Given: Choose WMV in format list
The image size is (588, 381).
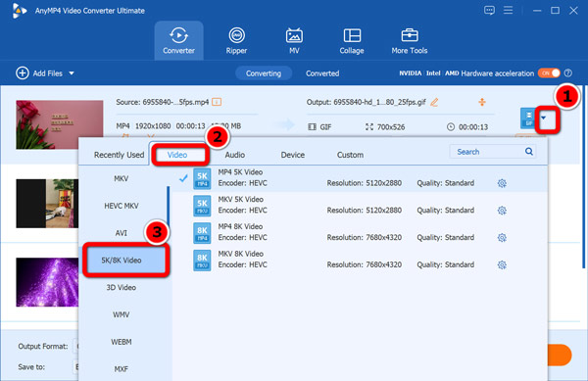Looking at the screenshot, I should click(x=122, y=314).
